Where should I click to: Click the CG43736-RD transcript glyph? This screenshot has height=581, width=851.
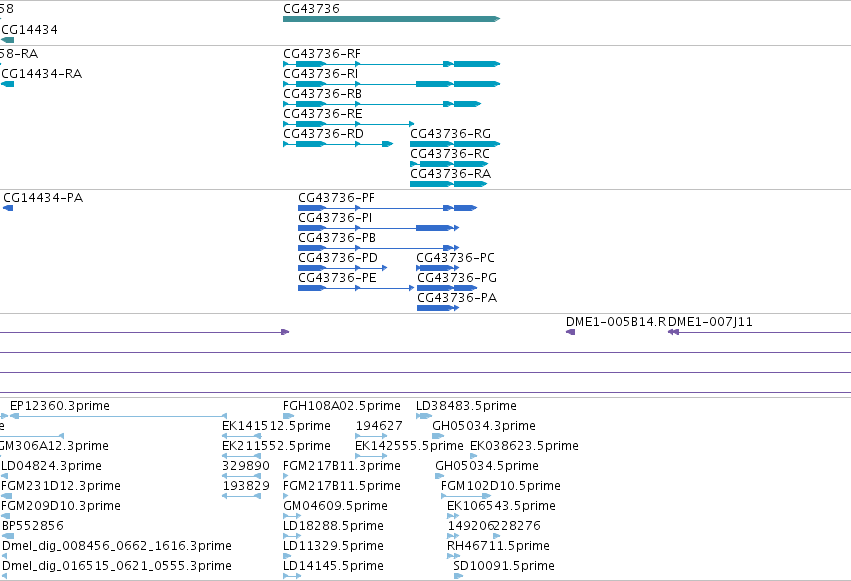pyautogui.click(x=338, y=144)
